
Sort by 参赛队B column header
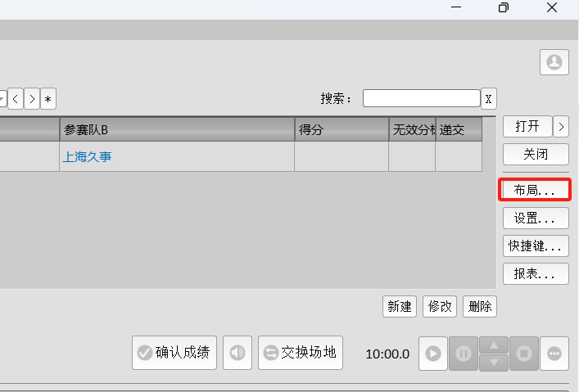[177, 130]
